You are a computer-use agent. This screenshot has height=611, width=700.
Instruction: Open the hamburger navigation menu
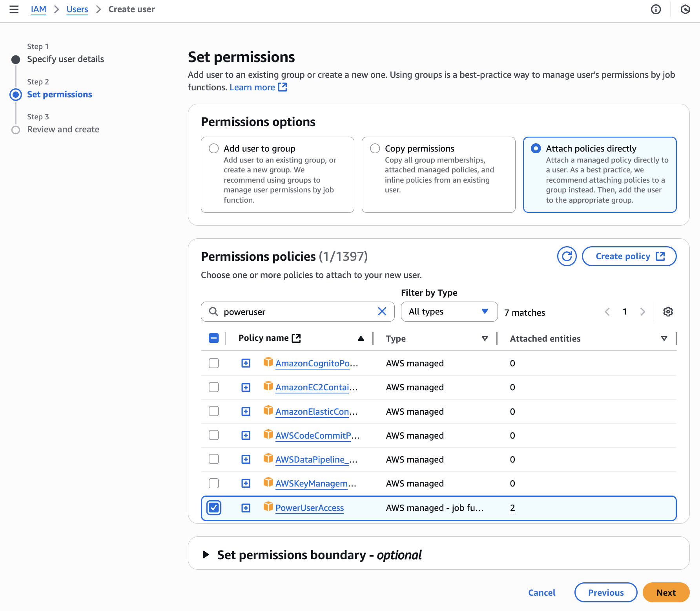click(14, 9)
